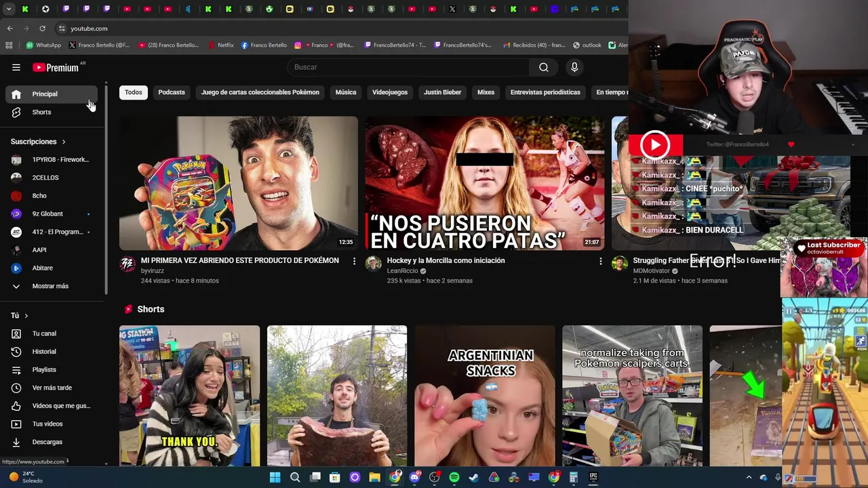Open the 2CELLOS subscription channel
Viewport: 868px width, 488px height.
pyautogui.click(x=52, y=178)
